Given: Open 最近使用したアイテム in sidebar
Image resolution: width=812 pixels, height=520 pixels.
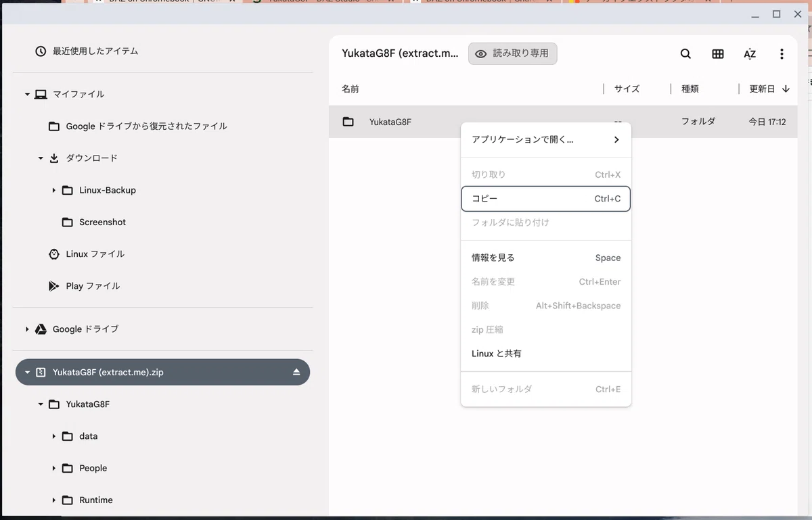Looking at the screenshot, I should point(95,51).
